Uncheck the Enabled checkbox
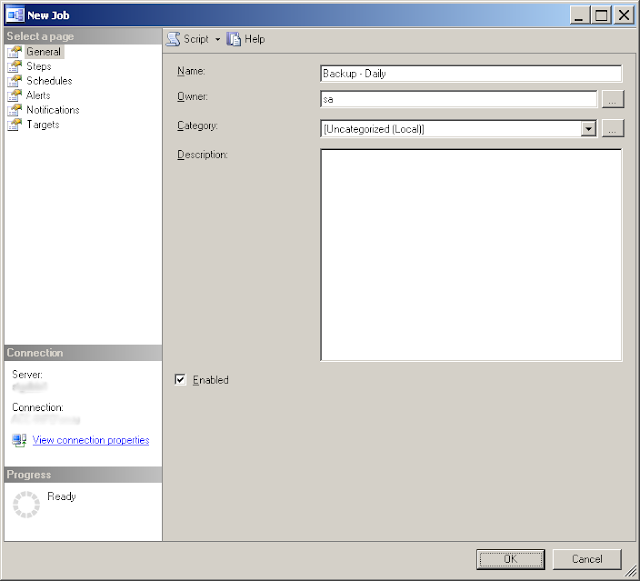 (x=180, y=380)
